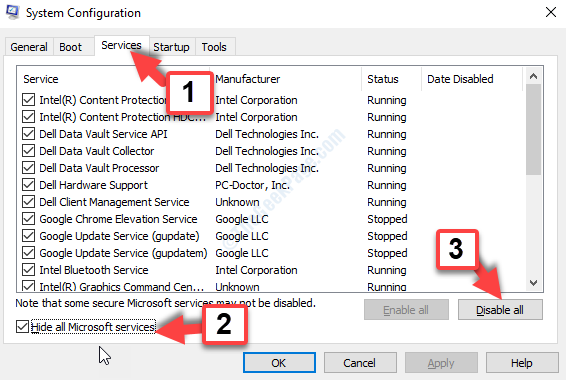Click the scroll up arrow in services list
This screenshot has height=380, width=566.
click(534, 76)
